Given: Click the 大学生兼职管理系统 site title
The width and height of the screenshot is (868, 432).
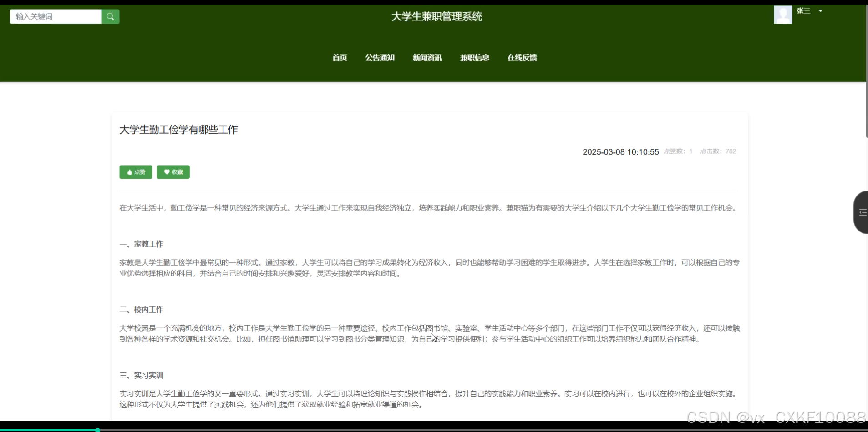Looking at the screenshot, I should pos(437,17).
